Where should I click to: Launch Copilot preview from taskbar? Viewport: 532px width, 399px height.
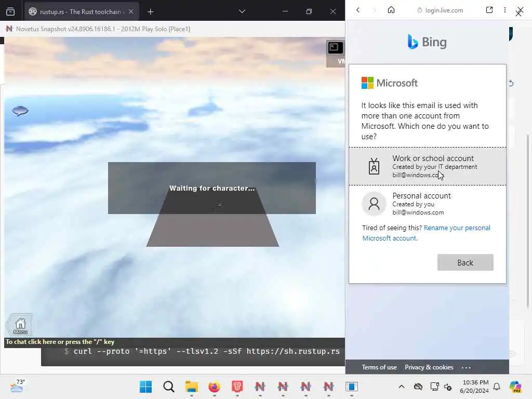coord(515,387)
